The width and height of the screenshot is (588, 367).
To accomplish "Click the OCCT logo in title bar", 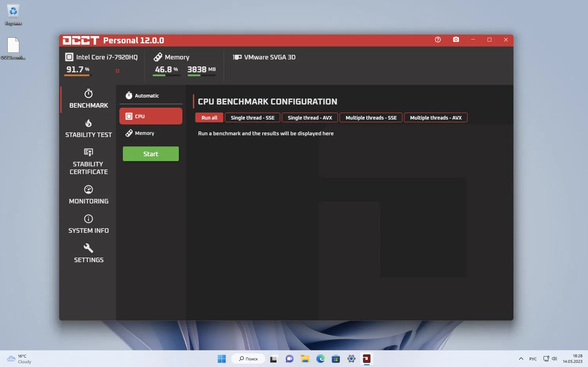I will (x=81, y=40).
